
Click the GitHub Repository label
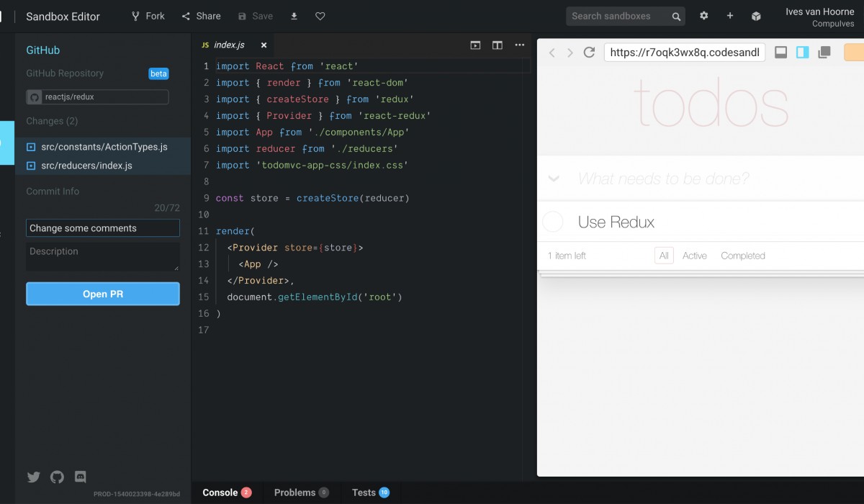pyautogui.click(x=65, y=73)
